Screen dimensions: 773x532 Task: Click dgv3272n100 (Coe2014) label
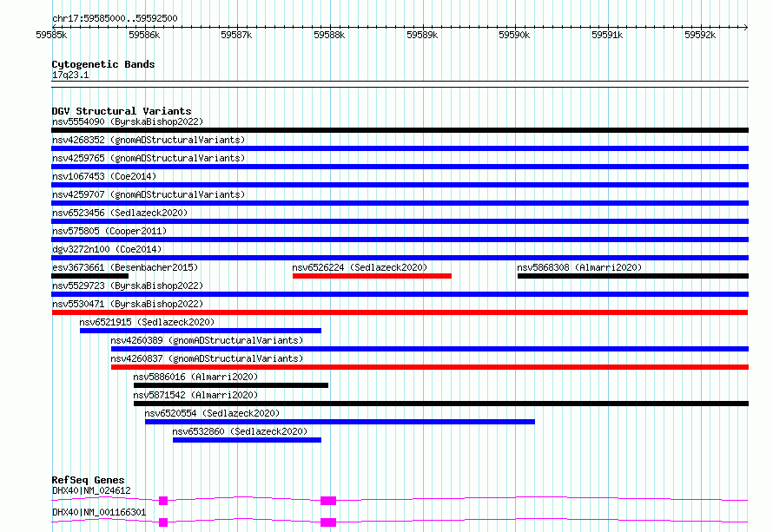click(x=107, y=249)
